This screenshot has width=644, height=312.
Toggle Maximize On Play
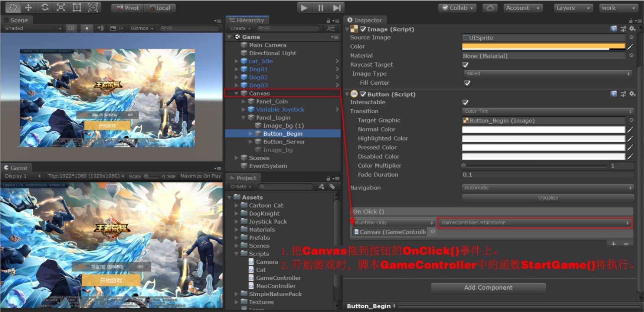coord(200,176)
